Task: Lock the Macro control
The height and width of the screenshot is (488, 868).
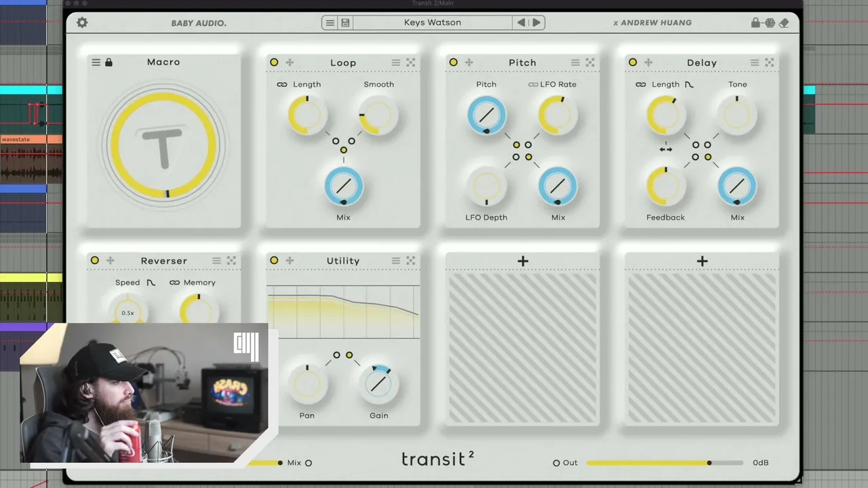Action: click(x=108, y=62)
